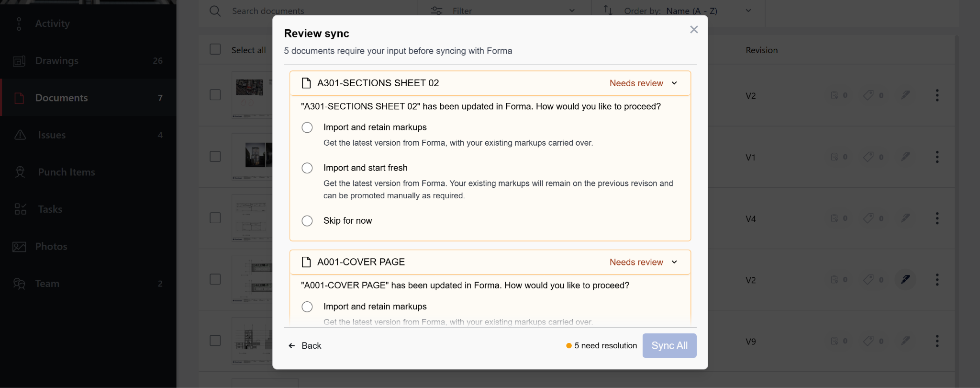Click the markup pen icon in V1 row
This screenshot has height=388, width=980.
pos(905,157)
